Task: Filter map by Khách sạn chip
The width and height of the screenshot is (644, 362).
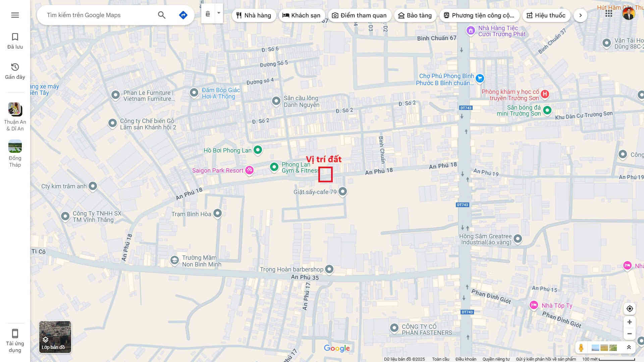Action: point(301,15)
